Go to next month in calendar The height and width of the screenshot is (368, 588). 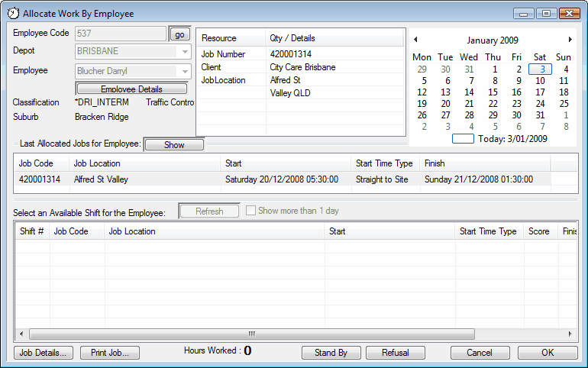[x=570, y=40]
